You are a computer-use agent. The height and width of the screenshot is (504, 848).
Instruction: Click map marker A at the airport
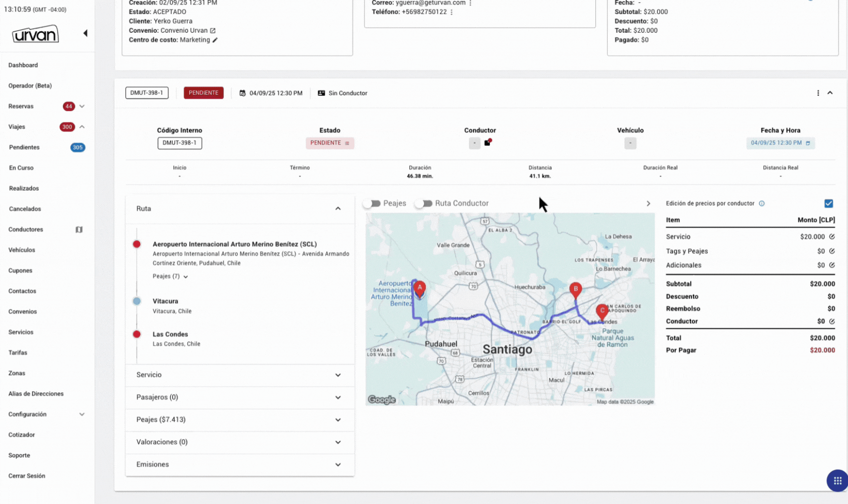[420, 289]
